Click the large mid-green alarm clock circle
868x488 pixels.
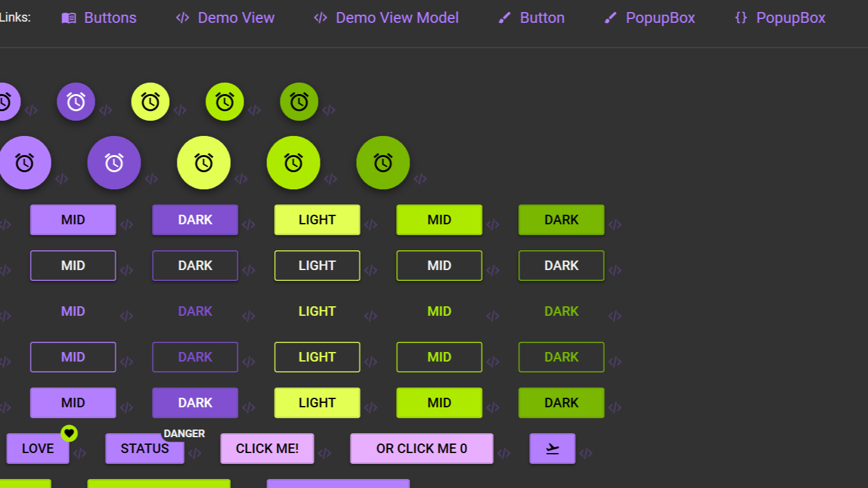coord(293,162)
